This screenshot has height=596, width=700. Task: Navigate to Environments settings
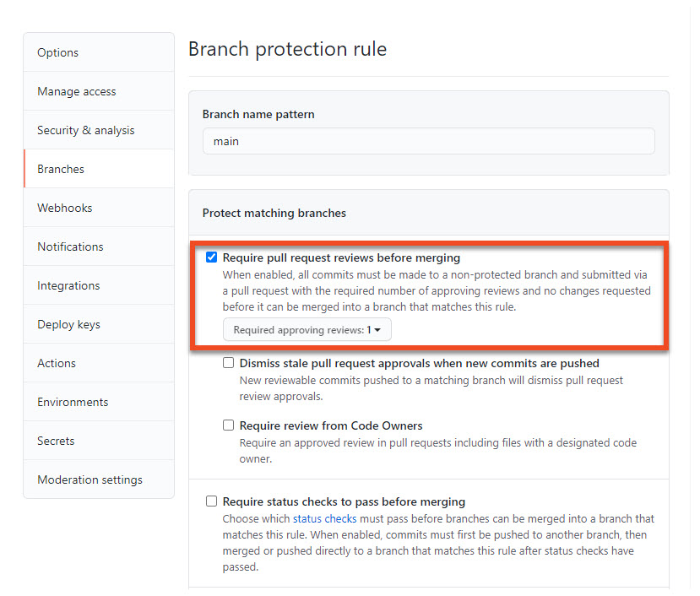pos(71,402)
